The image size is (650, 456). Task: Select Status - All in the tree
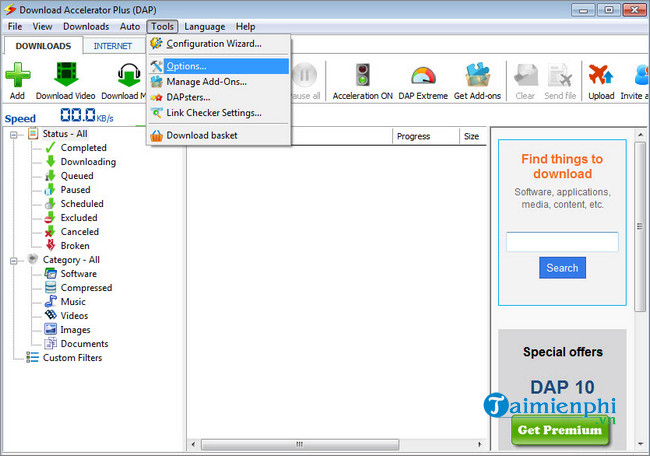65,133
